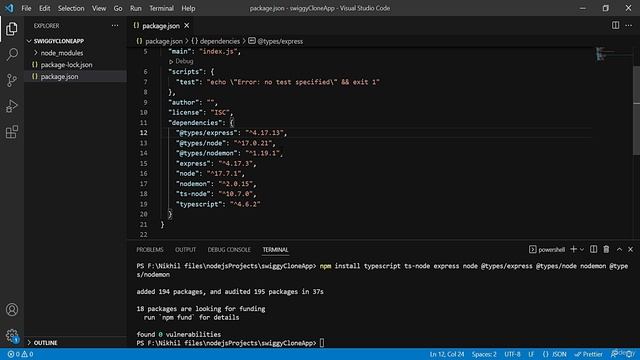Image resolution: width=640 pixels, height=360 pixels.
Task: Click the "nodemon" dependency line
Action: 216,184
